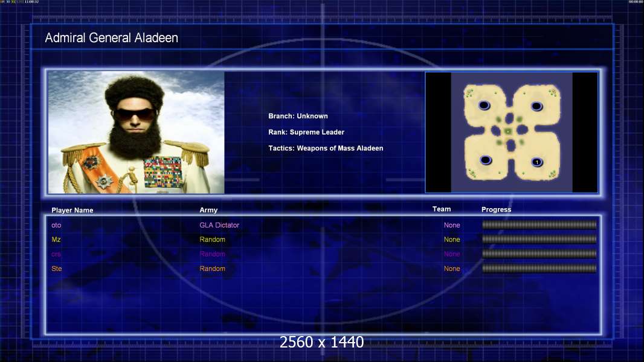Click Tactics: Weapons of Mass Aladeen text
Screen dimensions: 644x362
[x=326, y=148]
